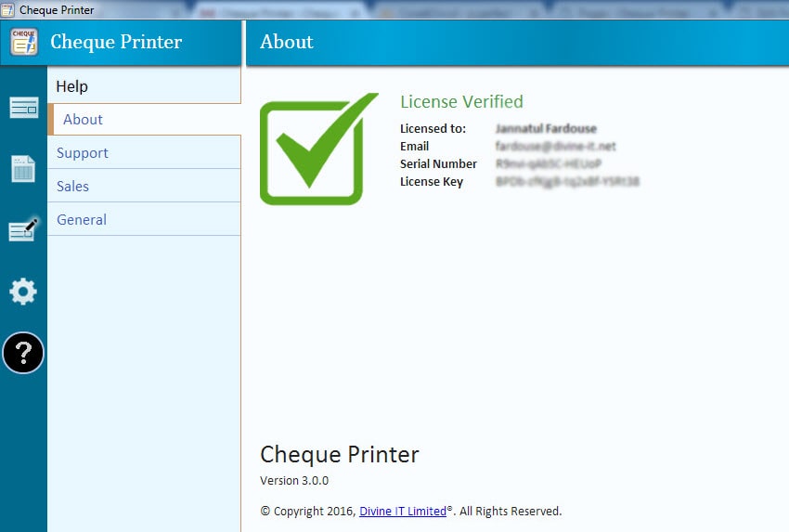Open settings via the gear icon
The height and width of the screenshot is (532, 789).
tap(23, 292)
